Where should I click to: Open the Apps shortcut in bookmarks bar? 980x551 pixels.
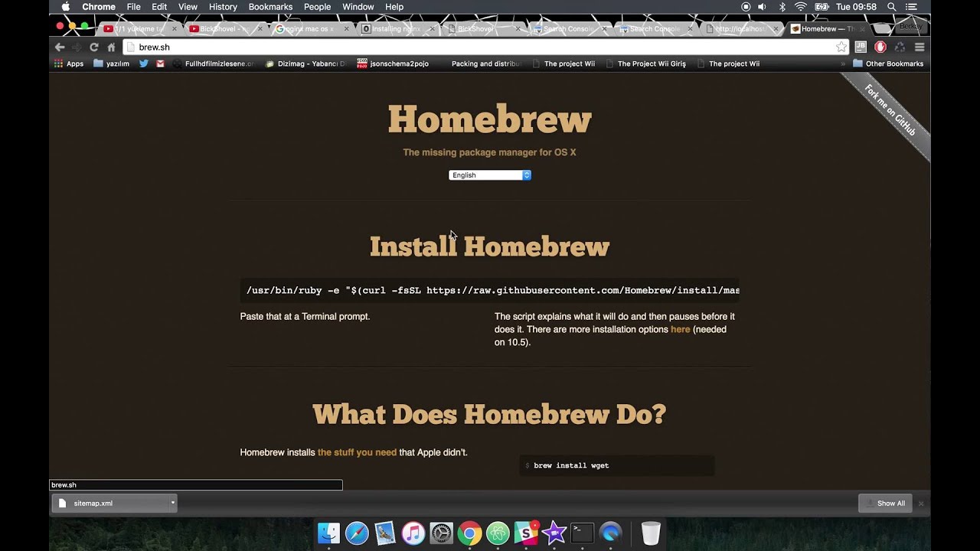[x=69, y=64]
